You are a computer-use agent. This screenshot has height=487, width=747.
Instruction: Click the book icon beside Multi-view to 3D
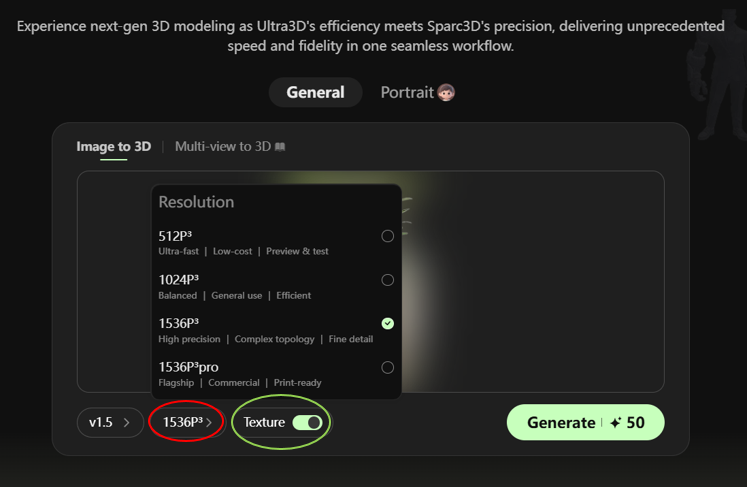pos(280,147)
